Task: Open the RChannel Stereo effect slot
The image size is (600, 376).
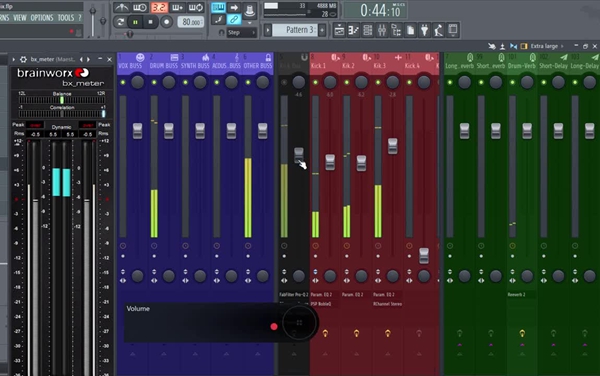Action: pyautogui.click(x=387, y=304)
